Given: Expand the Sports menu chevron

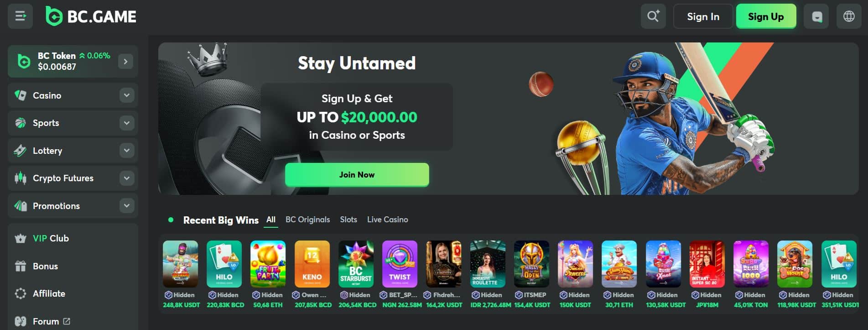Looking at the screenshot, I should coord(127,123).
